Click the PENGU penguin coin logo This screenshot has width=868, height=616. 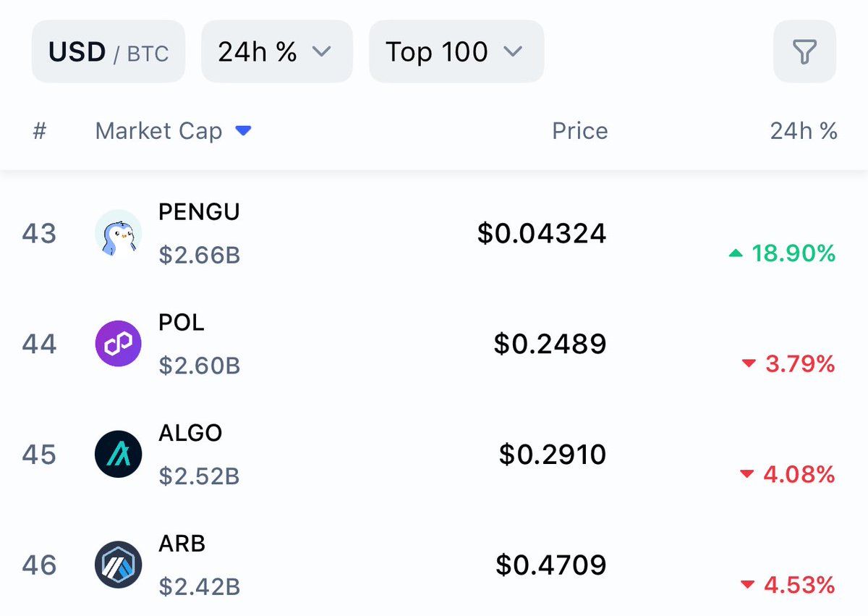(118, 233)
